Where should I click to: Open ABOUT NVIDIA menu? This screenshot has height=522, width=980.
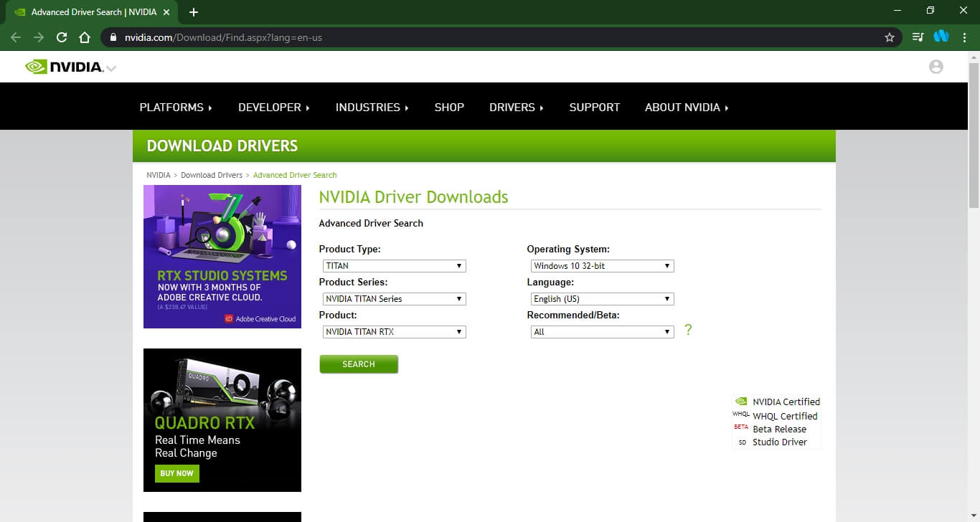[687, 108]
